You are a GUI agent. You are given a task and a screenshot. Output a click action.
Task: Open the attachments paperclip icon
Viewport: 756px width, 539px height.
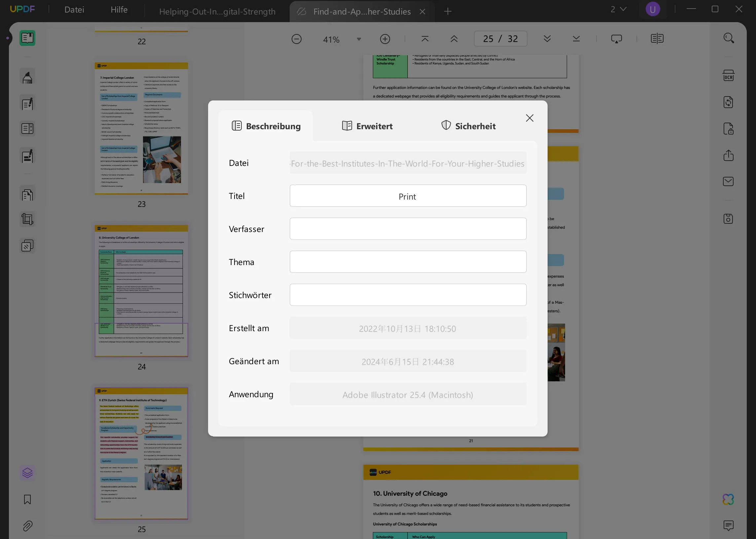[27, 526]
